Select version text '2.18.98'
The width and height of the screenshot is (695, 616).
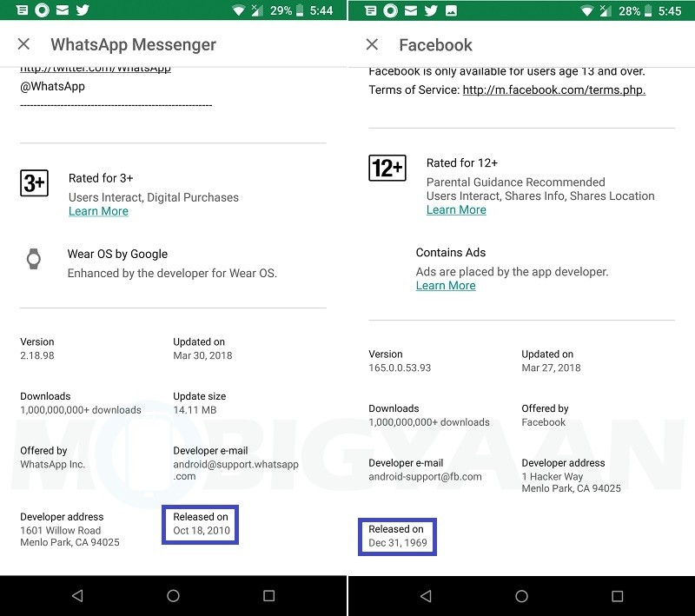37,355
